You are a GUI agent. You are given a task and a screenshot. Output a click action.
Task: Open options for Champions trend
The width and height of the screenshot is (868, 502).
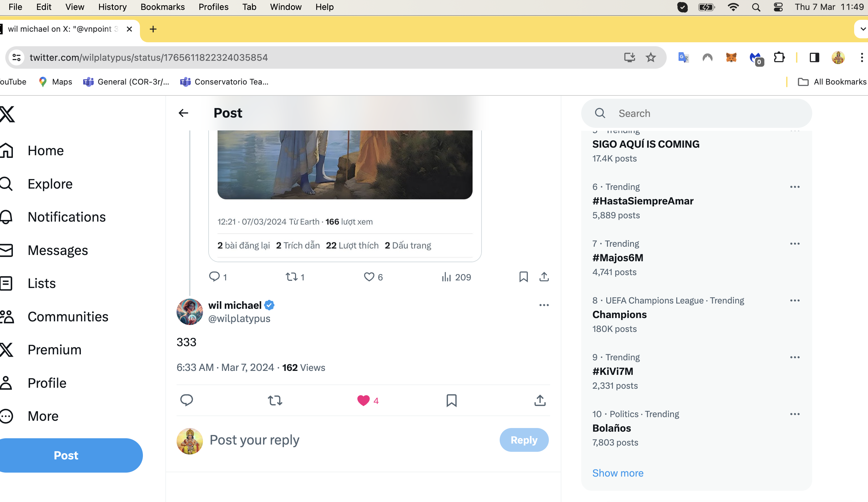(x=795, y=301)
